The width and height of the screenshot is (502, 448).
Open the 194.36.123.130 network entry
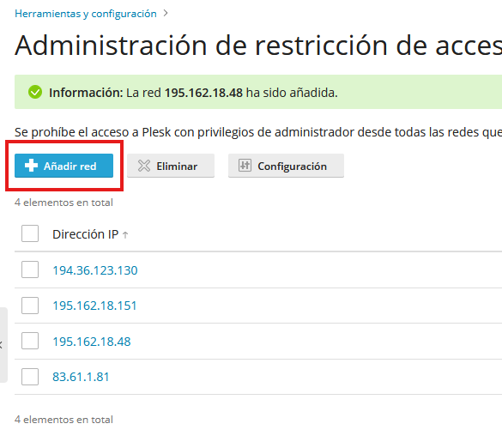click(x=95, y=270)
